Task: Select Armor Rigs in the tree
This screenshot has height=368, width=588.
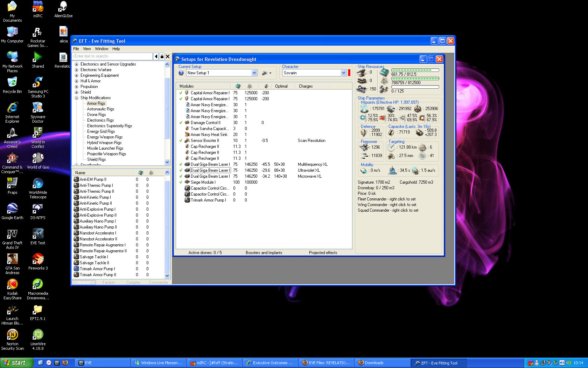Action: (x=96, y=103)
